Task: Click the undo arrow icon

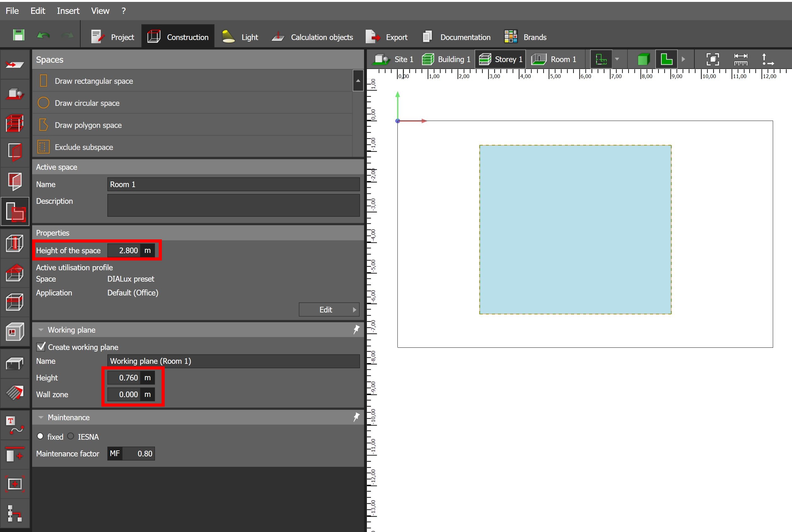Action: point(43,35)
